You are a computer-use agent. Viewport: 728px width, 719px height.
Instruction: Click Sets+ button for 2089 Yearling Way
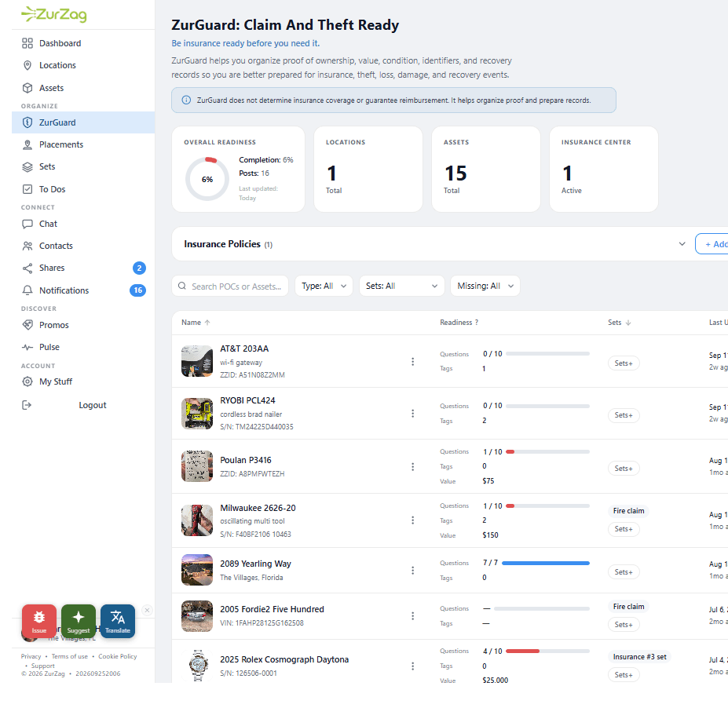624,572
